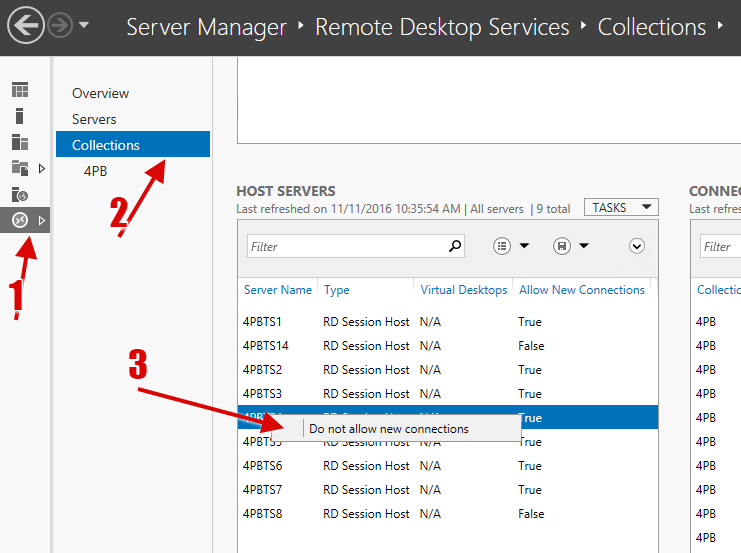
Task: Sort Connections by Collection column
Action: (719, 289)
